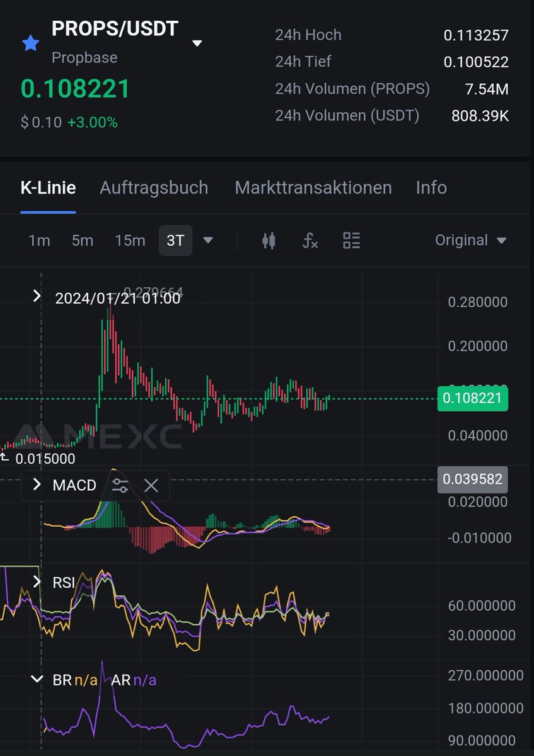Click the 24h Volumen (PROPS) value 7.54M

pyautogui.click(x=486, y=89)
